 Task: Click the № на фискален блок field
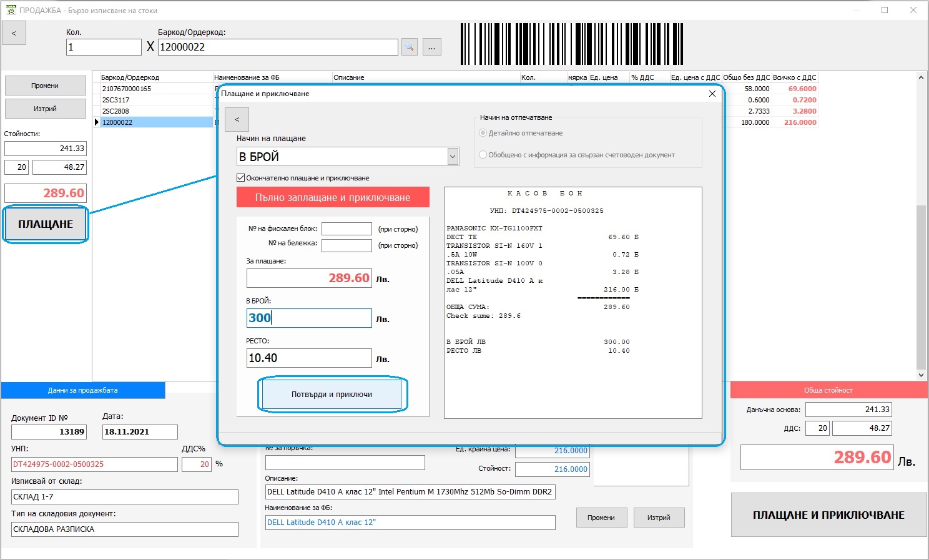click(x=347, y=229)
